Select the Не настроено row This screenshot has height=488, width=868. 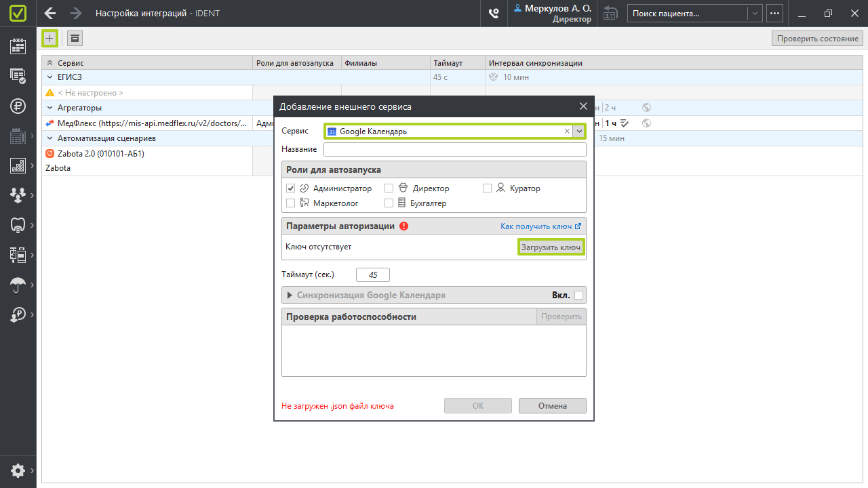point(146,93)
